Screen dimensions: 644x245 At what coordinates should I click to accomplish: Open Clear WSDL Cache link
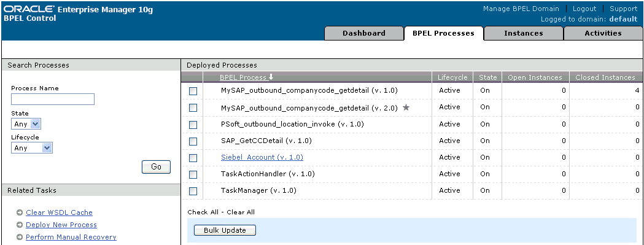pos(59,212)
